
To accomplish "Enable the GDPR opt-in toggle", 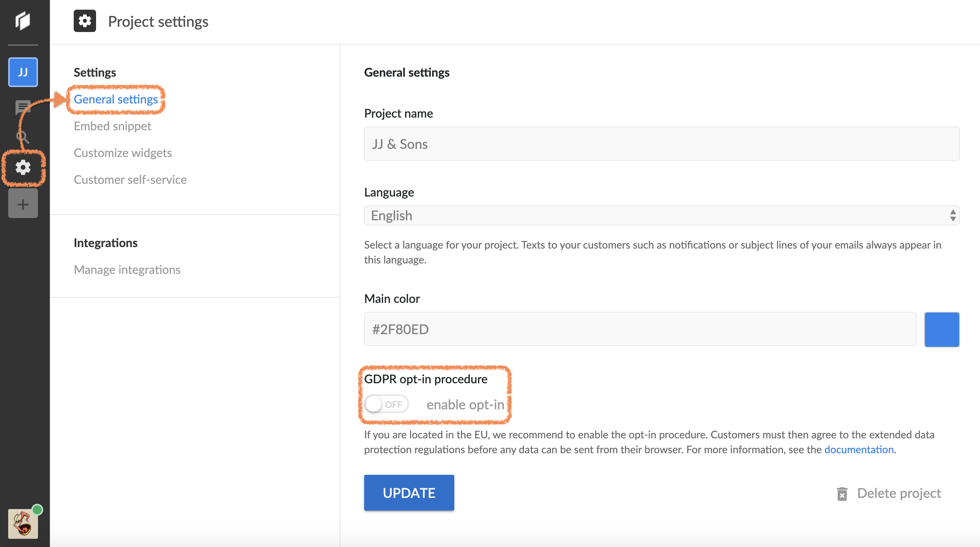I will 386,404.
